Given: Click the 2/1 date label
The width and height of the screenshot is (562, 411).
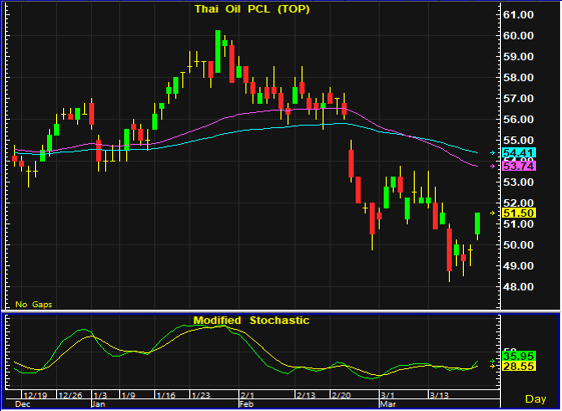Looking at the screenshot, I should click(x=246, y=395).
